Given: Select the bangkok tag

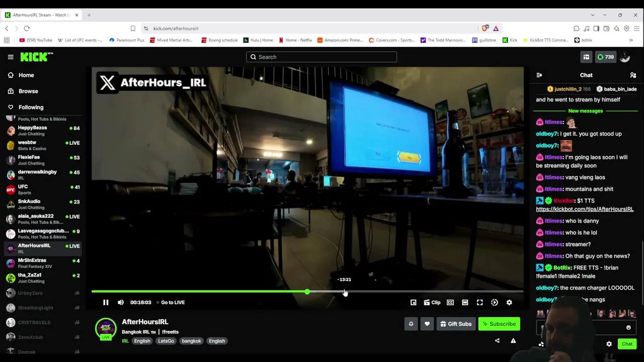Looking at the screenshot, I should coord(191,341).
